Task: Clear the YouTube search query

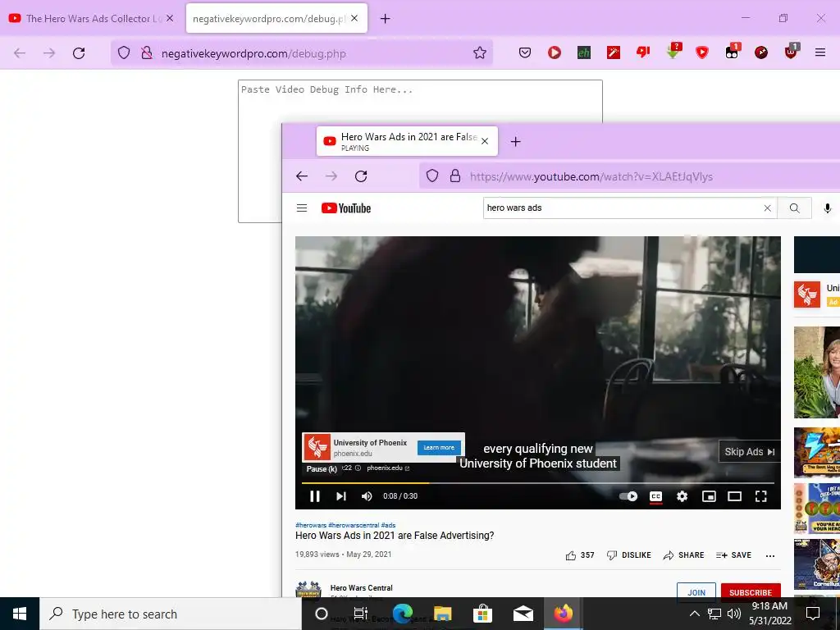Action: 767,208
